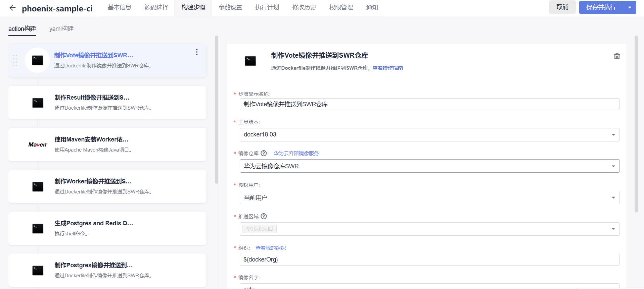This screenshot has height=289, width=644.
Task: Click the 华北-北京四 region tag
Action: click(x=259, y=229)
